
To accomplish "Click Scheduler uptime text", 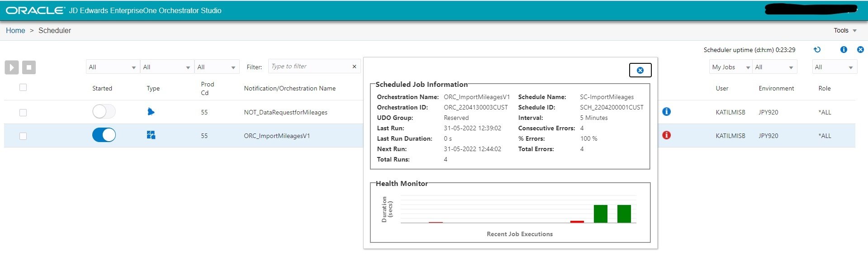I will [x=749, y=50].
